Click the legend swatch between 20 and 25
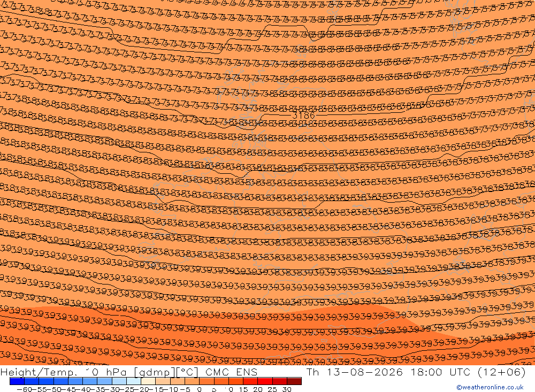This screenshot has width=535, height=392. 265,381
